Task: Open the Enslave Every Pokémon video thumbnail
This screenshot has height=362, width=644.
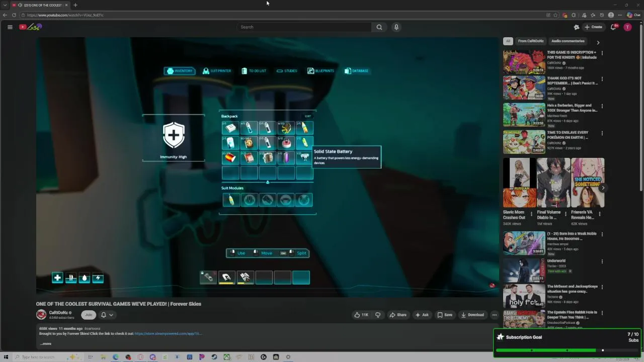Action: pos(524,142)
